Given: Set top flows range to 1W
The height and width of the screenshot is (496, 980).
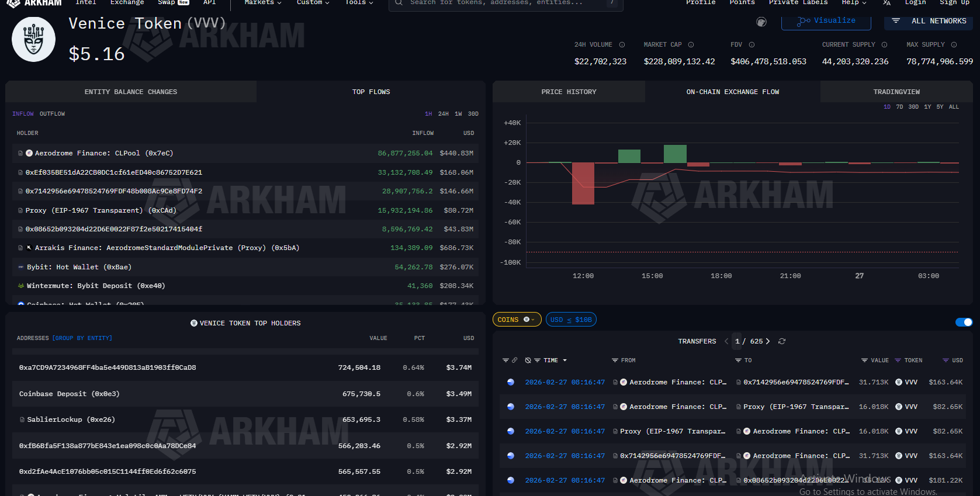Looking at the screenshot, I should [458, 114].
